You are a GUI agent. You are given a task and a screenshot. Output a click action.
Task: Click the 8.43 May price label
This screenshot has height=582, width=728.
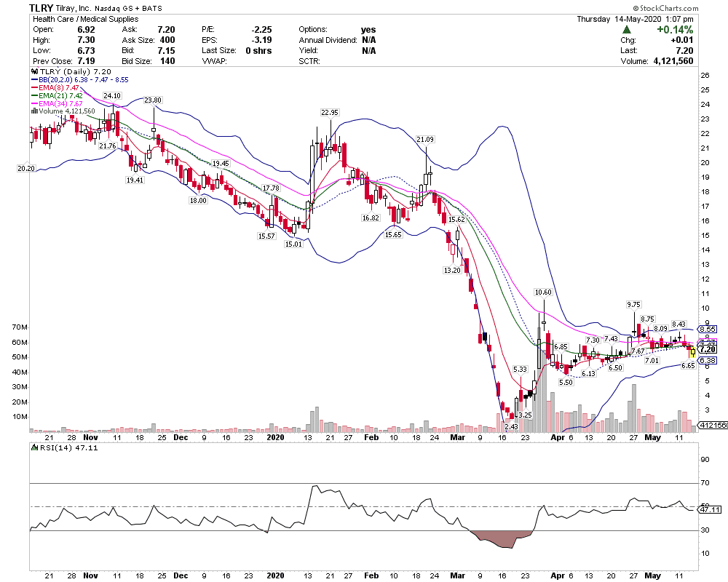pyautogui.click(x=678, y=324)
